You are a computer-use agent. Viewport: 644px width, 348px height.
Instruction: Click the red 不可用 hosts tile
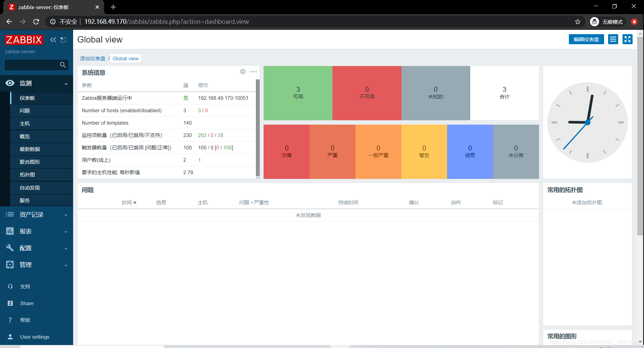pos(367,93)
